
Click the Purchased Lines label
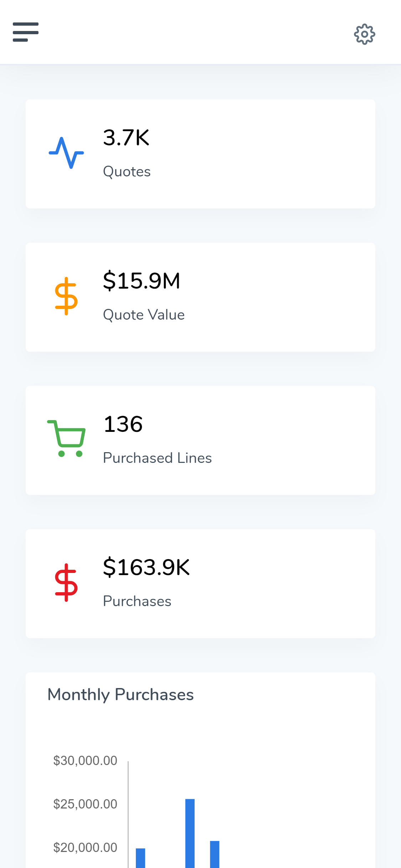(x=157, y=458)
